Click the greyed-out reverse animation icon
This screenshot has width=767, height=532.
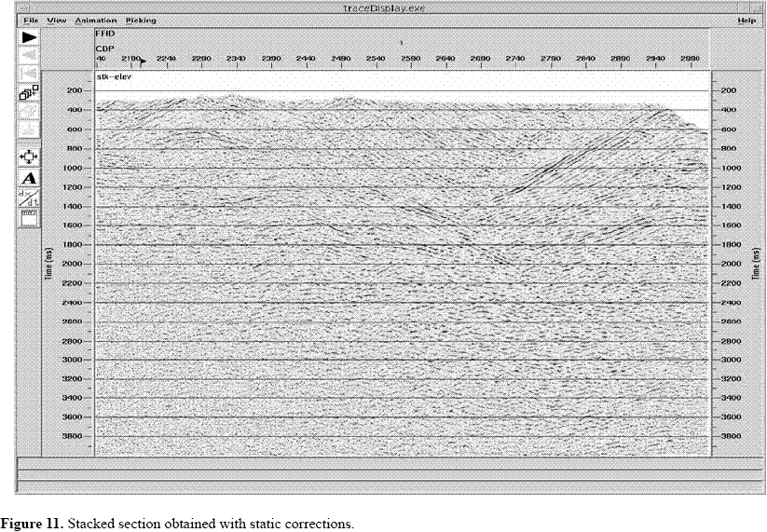pos(29,54)
